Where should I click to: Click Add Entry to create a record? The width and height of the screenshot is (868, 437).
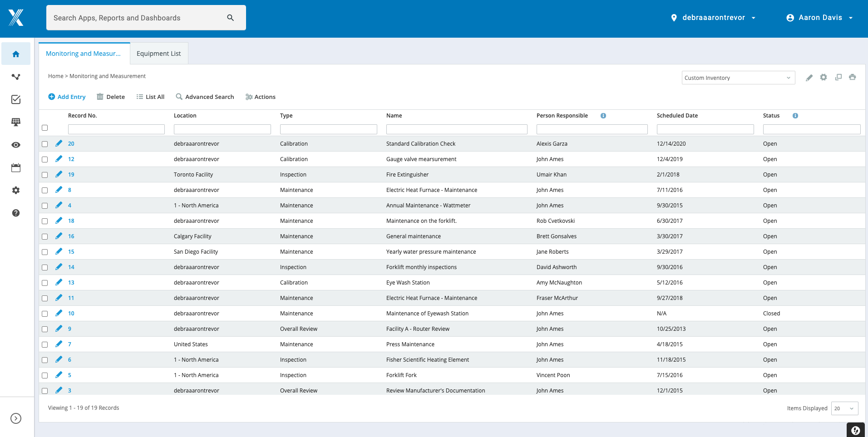(x=67, y=97)
